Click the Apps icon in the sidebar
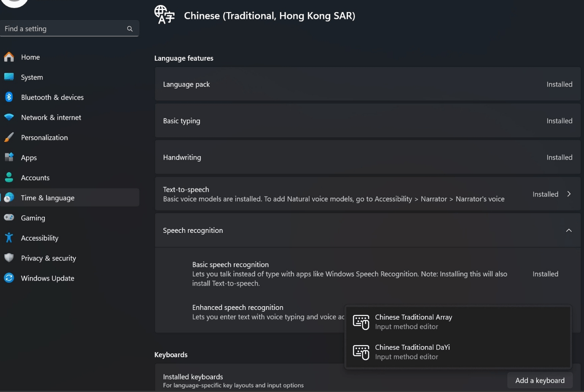The image size is (584, 392). (x=9, y=157)
